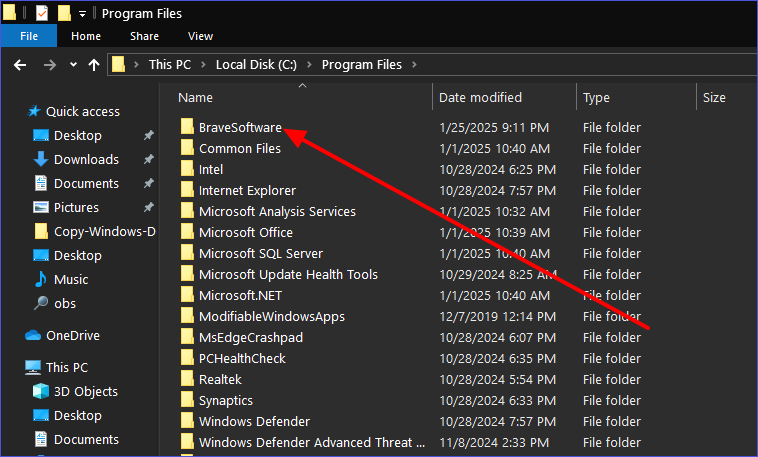The width and height of the screenshot is (758, 457).
Task: Click Program Files breadcrumb in address bar
Action: coord(362,65)
